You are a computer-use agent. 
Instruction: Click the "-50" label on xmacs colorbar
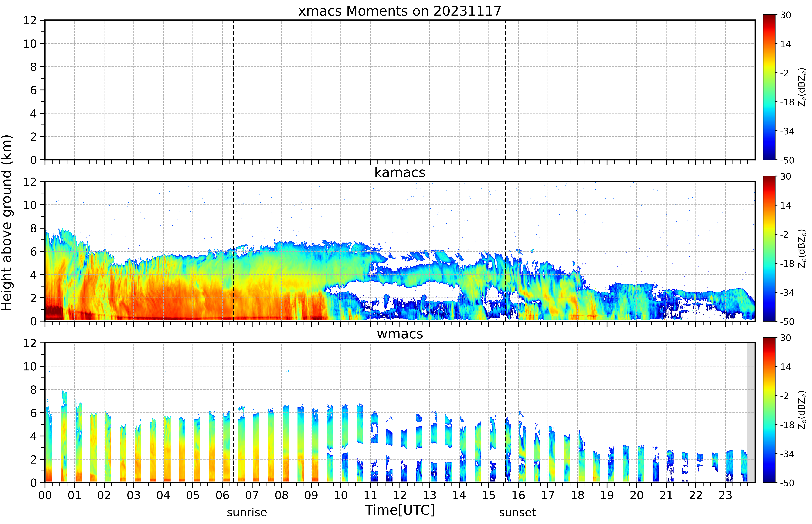pos(787,160)
